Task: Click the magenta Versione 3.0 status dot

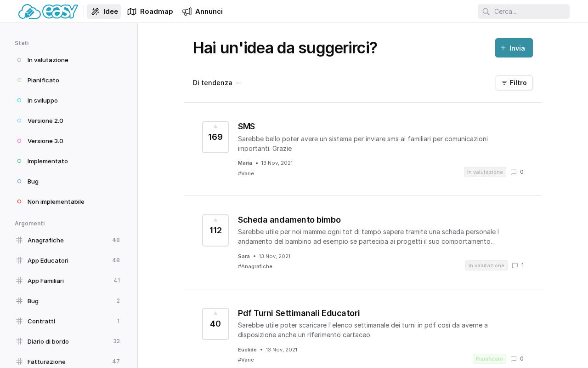Action: click(19, 141)
